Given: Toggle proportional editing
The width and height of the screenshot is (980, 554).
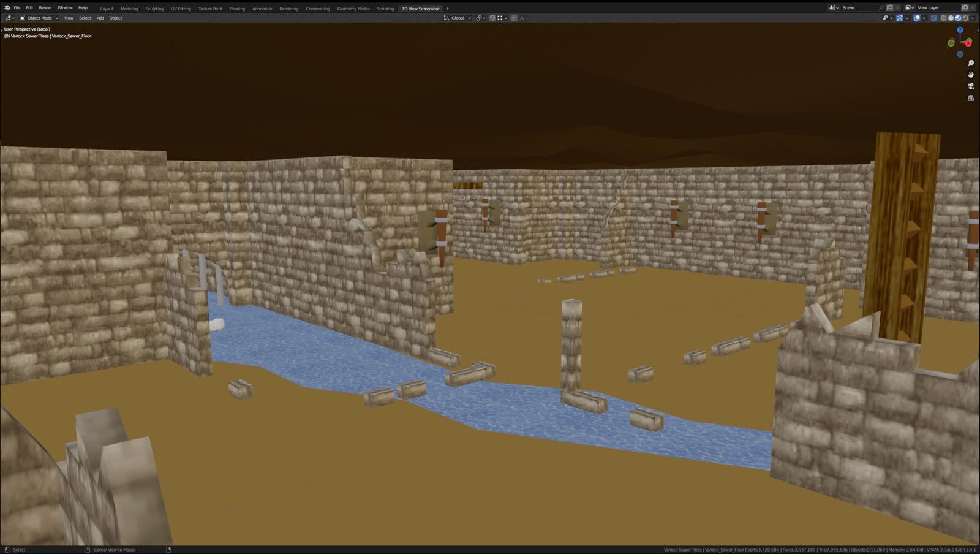Looking at the screenshot, I should pyautogui.click(x=514, y=18).
